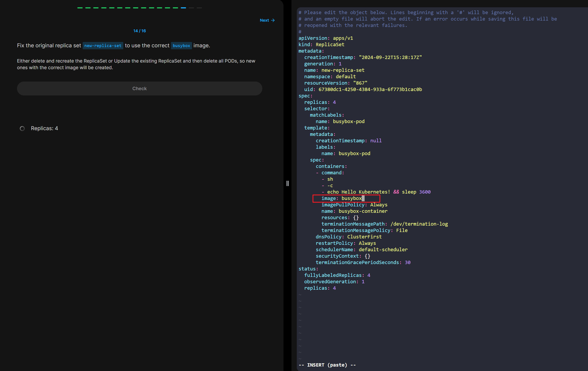The height and width of the screenshot is (371, 588).
Task: Click terminationGracePeriodSeconds: 30 line
Action: click(363, 262)
